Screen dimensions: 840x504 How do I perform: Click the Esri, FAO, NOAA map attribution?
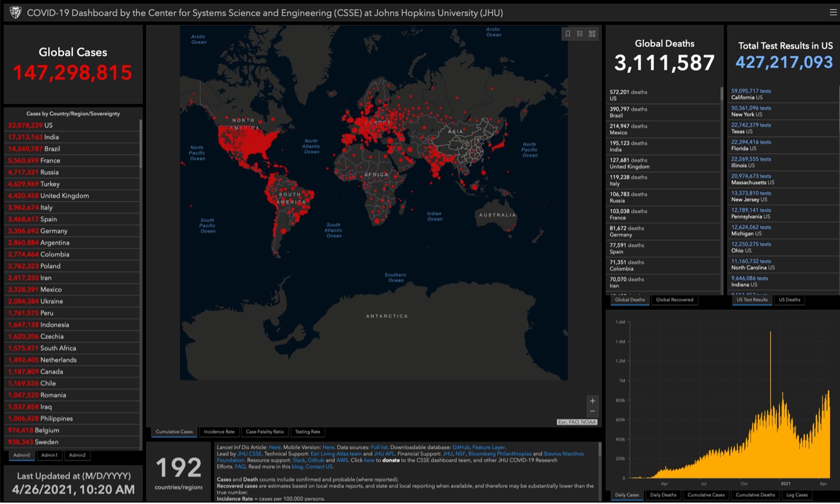577,422
